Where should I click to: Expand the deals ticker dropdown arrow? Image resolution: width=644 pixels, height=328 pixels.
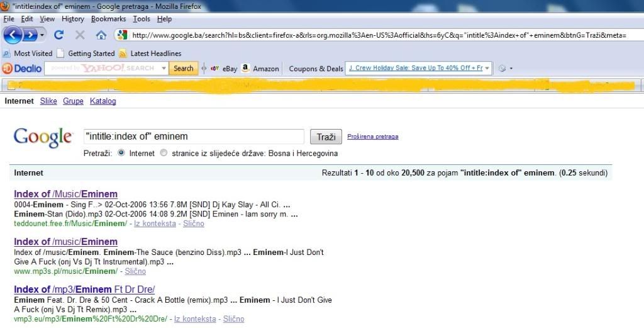click(487, 68)
